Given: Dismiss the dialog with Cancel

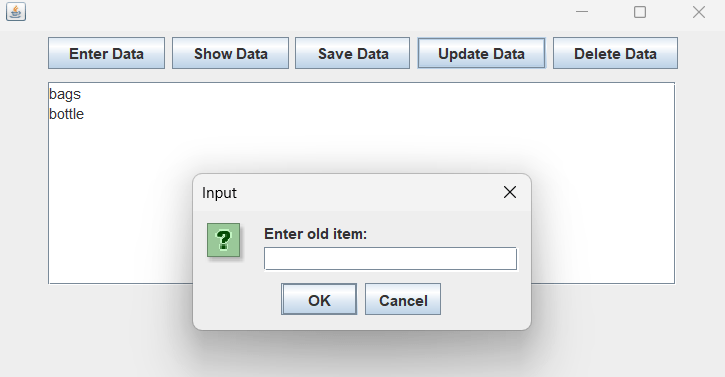Looking at the screenshot, I should (403, 299).
